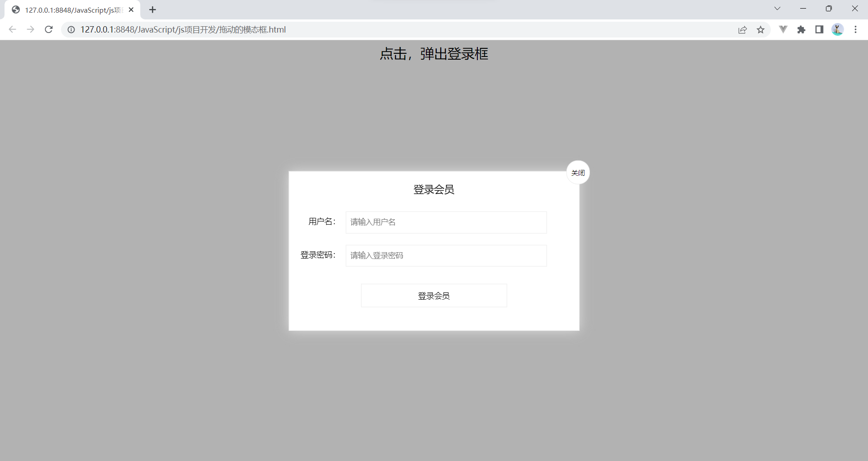Open the share this page icon
Screen dimensions: 868x461
tap(743, 29)
